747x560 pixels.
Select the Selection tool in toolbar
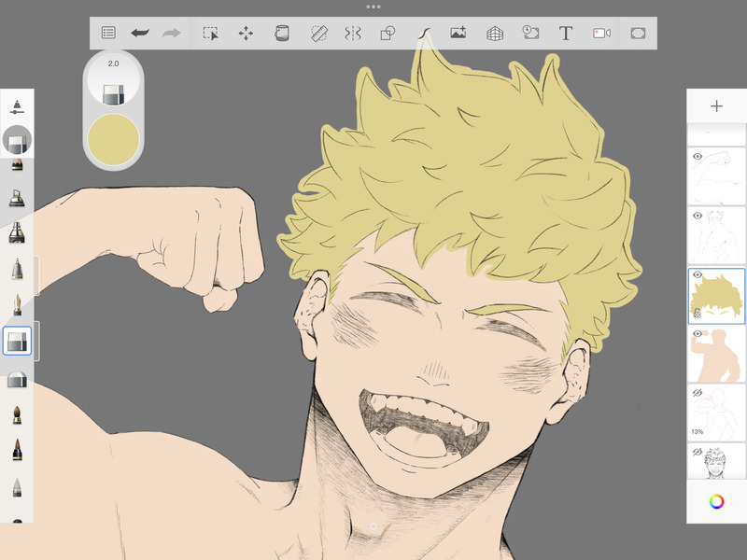pos(211,34)
